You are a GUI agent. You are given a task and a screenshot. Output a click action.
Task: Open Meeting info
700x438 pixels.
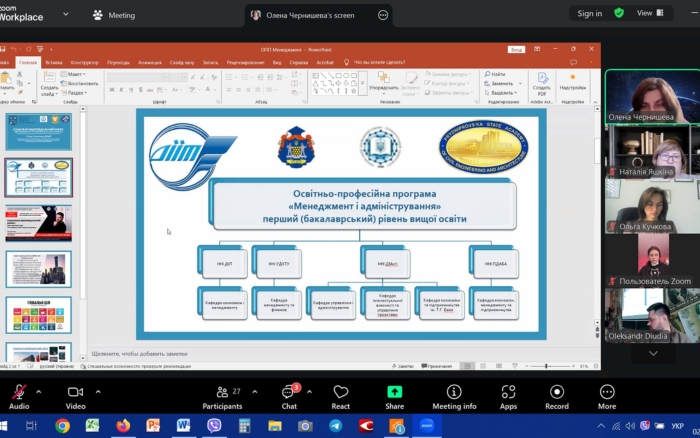pos(454,392)
